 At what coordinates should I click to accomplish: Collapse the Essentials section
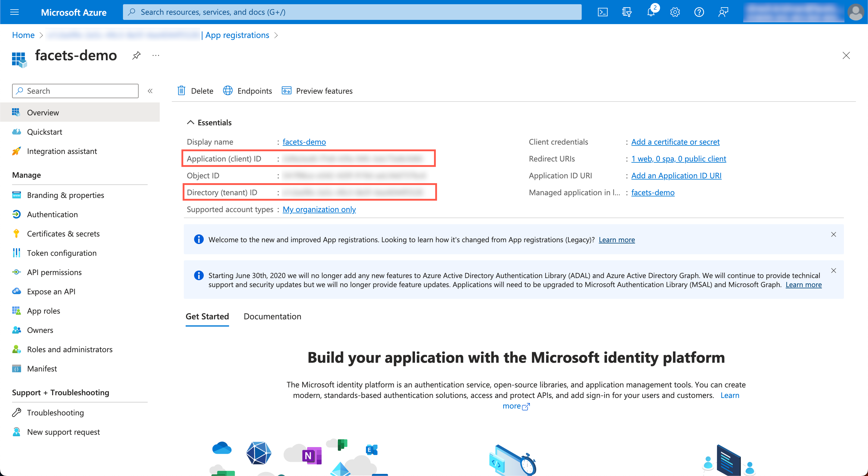190,122
